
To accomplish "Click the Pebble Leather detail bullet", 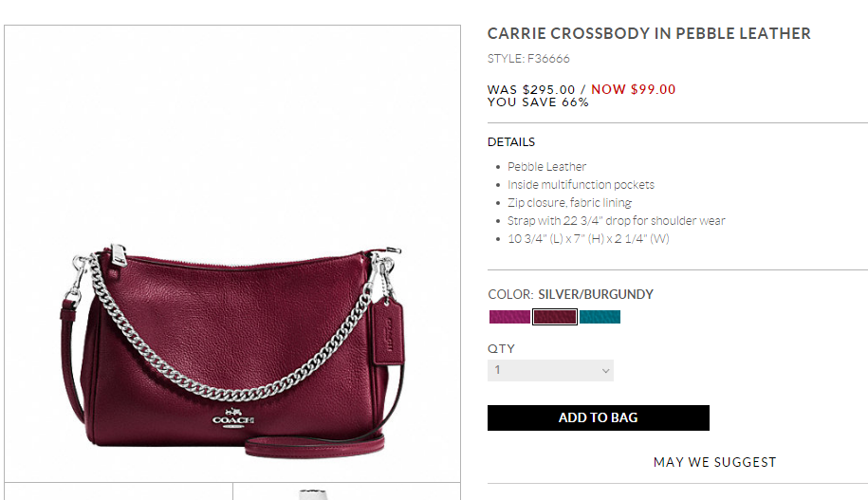I will [x=546, y=167].
